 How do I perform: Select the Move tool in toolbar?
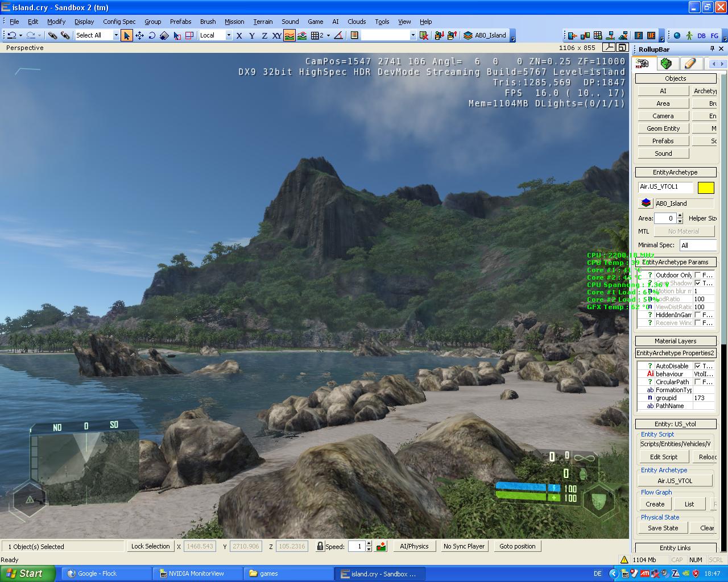[139, 35]
